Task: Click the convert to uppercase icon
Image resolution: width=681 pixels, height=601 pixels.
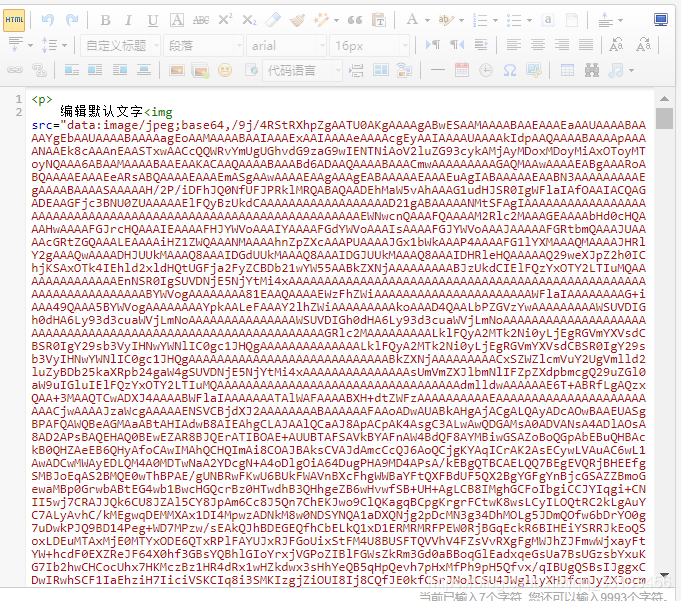Action: click(616, 45)
